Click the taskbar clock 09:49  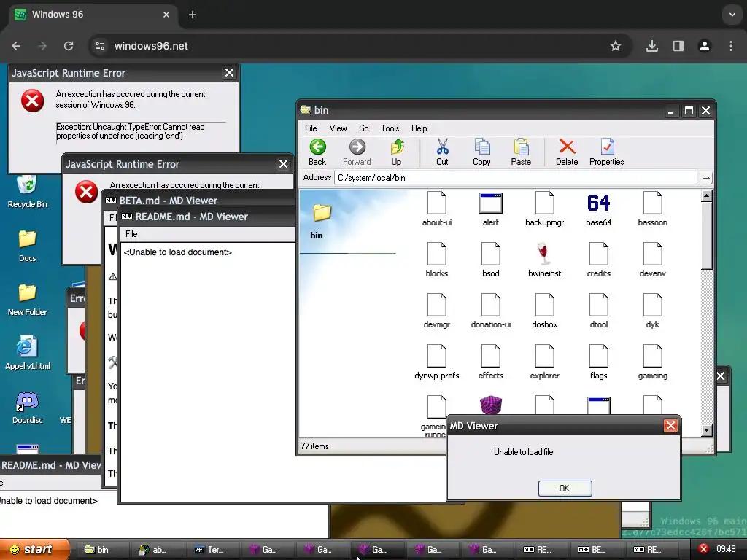(726, 549)
